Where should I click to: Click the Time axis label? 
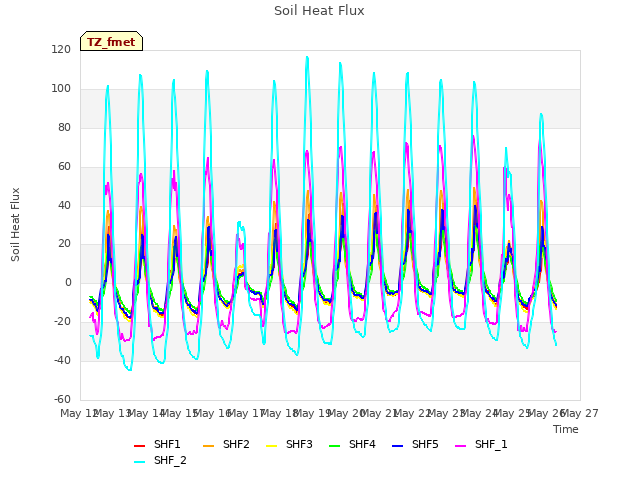pyautogui.click(x=566, y=429)
